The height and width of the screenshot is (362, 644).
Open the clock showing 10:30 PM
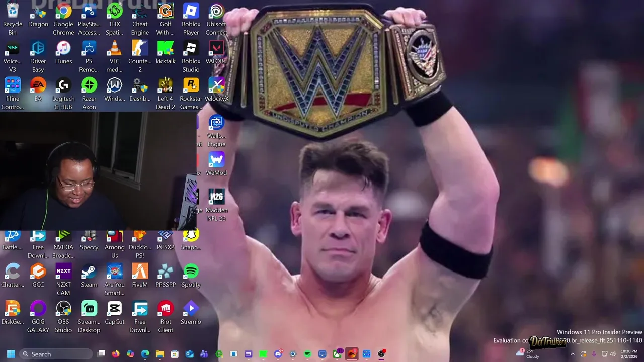pyautogui.click(x=629, y=354)
